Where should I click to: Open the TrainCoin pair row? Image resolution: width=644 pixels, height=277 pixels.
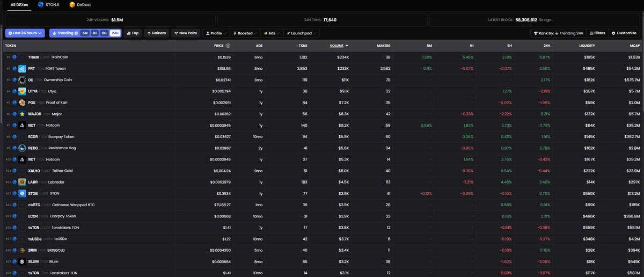point(322,57)
